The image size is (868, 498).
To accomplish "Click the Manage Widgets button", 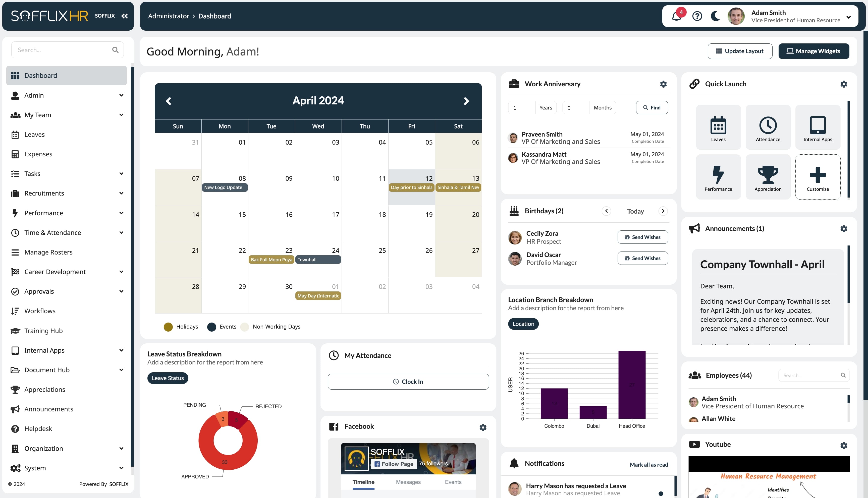I will [813, 51].
